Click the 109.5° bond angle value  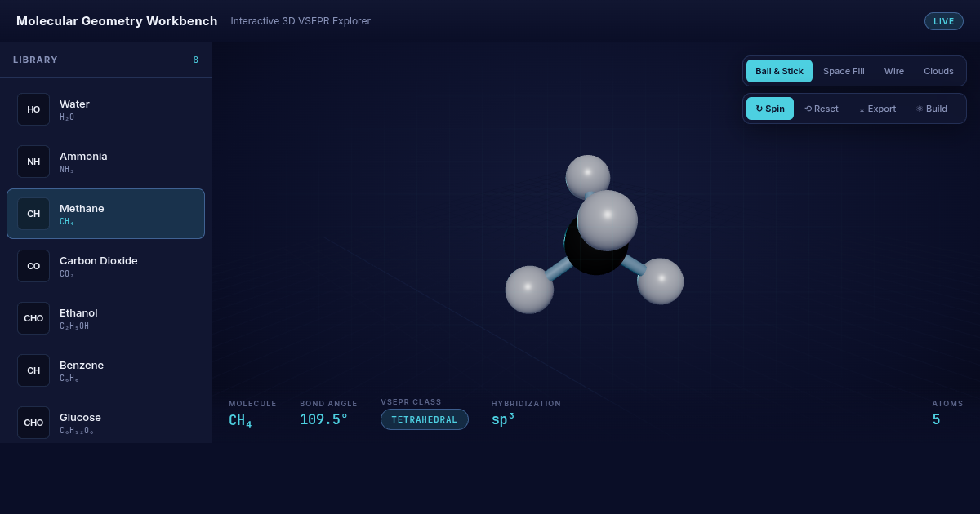click(323, 419)
